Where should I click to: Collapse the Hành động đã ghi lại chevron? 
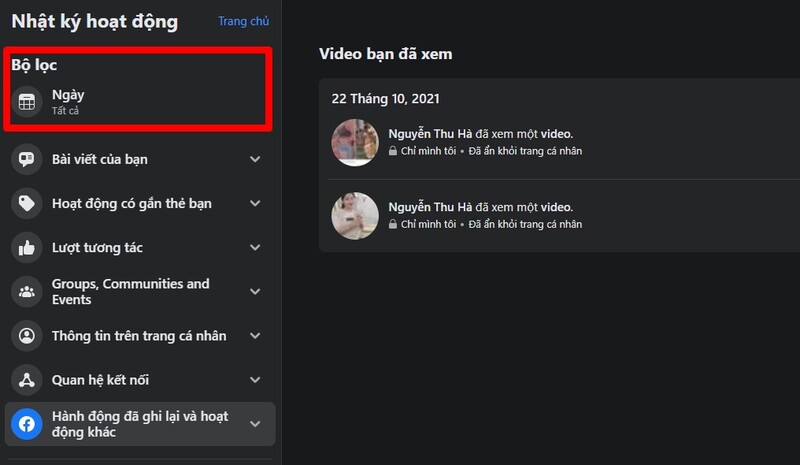point(255,424)
